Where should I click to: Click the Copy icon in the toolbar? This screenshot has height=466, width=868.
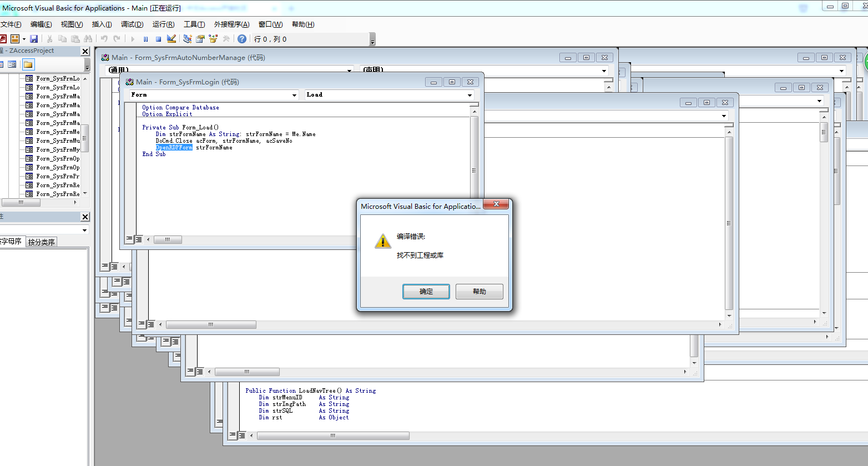click(x=62, y=39)
